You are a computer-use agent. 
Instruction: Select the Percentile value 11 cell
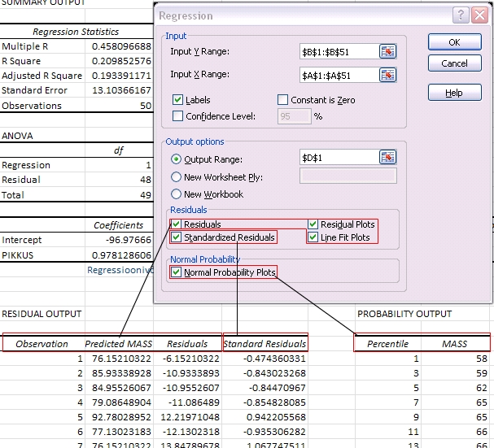coord(388,432)
